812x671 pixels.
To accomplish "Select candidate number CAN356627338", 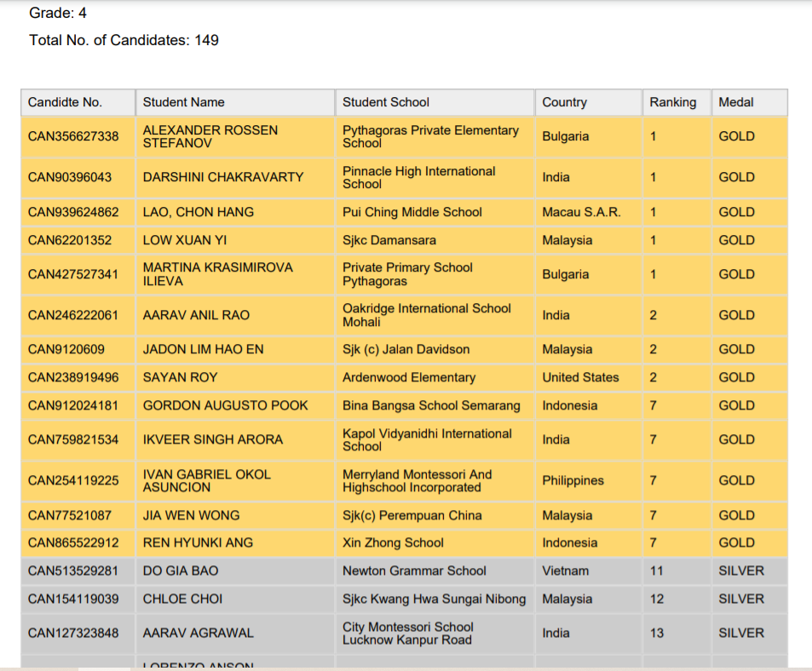I will tap(73, 137).
